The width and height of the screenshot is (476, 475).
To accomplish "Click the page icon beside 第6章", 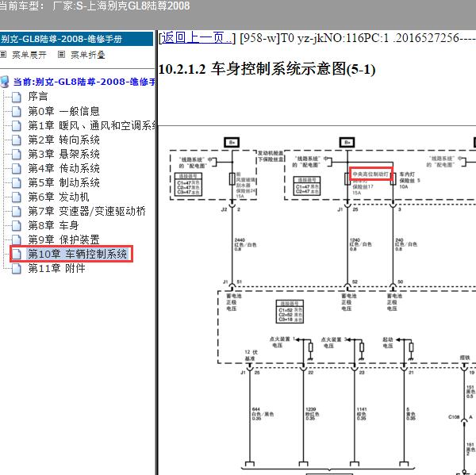I will click(17, 197).
